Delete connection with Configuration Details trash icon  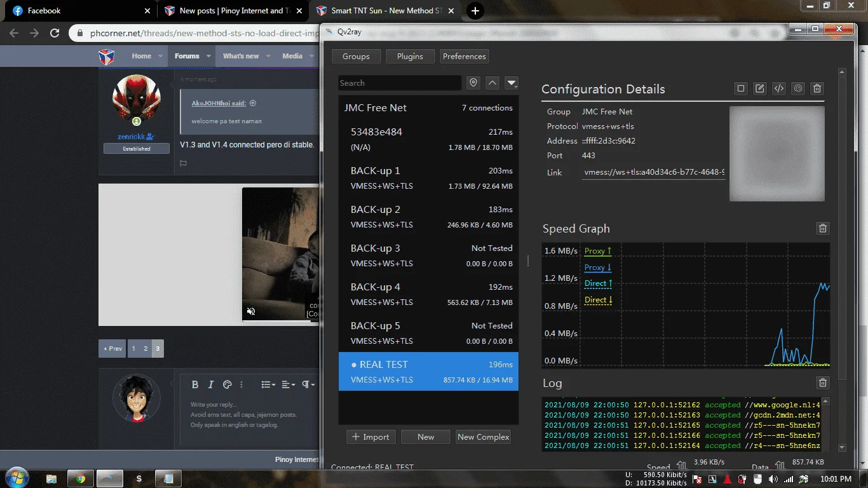(818, 89)
